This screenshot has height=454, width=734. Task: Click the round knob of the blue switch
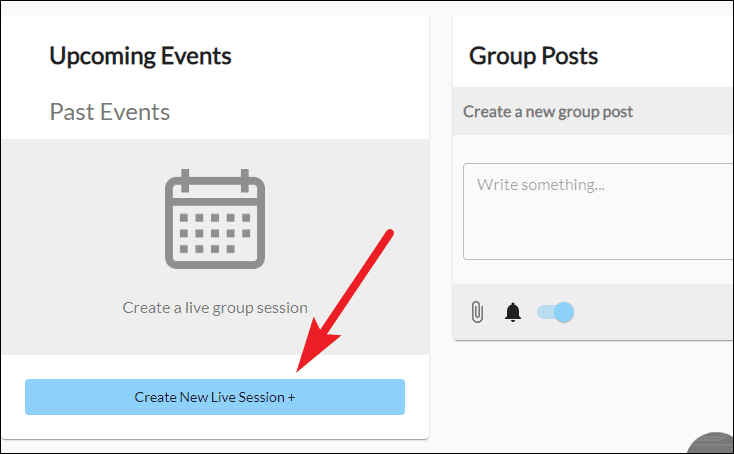564,312
